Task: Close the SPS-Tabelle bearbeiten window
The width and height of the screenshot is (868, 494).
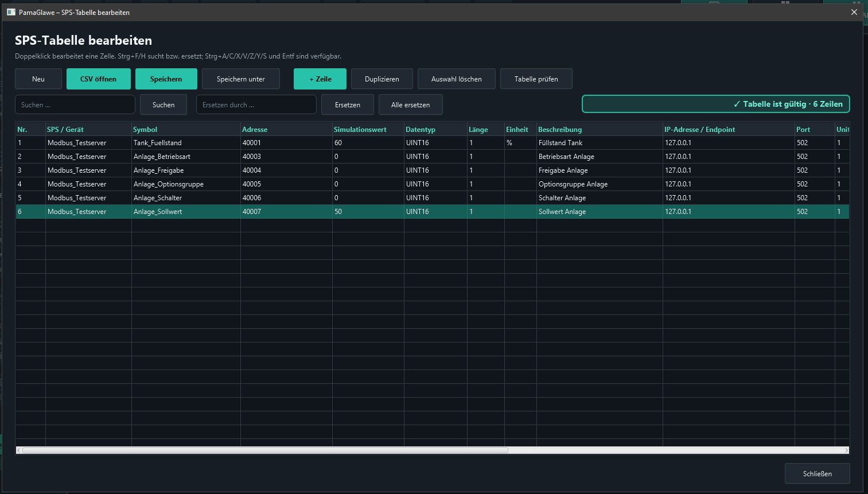Action: point(854,12)
